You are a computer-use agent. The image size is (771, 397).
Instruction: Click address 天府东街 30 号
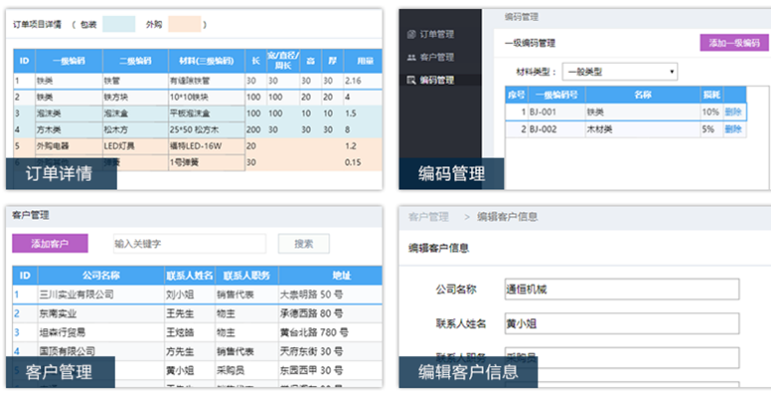pos(311,351)
